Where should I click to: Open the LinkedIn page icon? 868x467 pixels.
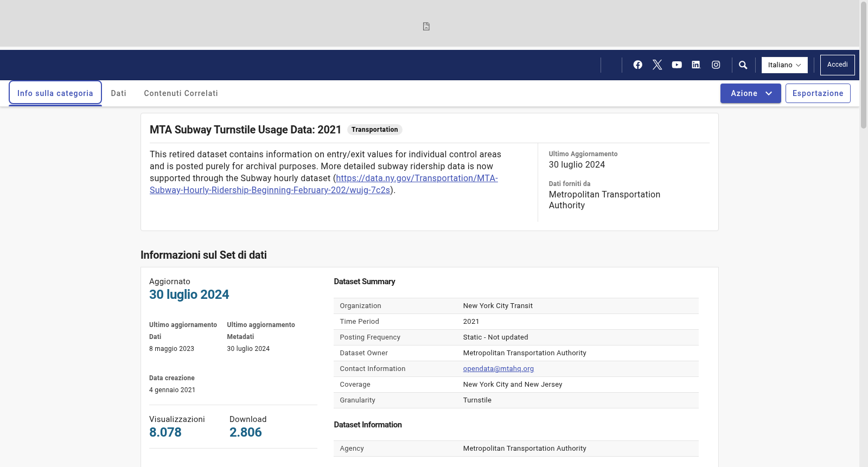pos(696,65)
